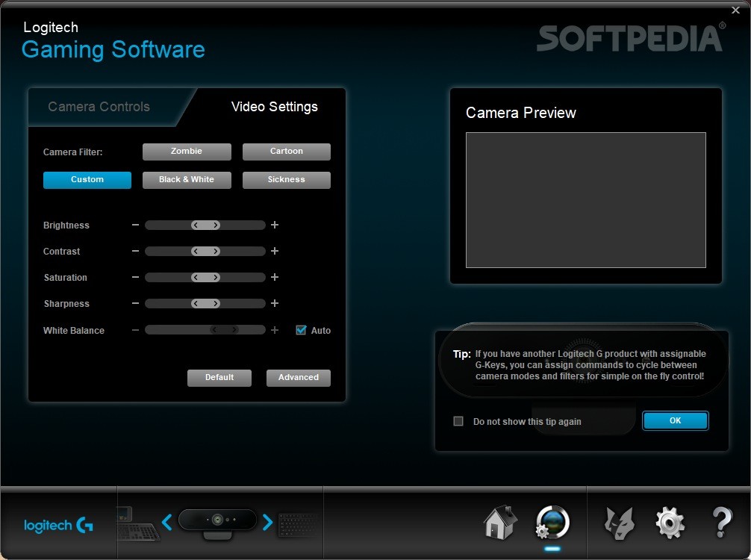Click the plus icon next to Brightness
Image resolution: width=751 pixels, height=560 pixels.
275,225
